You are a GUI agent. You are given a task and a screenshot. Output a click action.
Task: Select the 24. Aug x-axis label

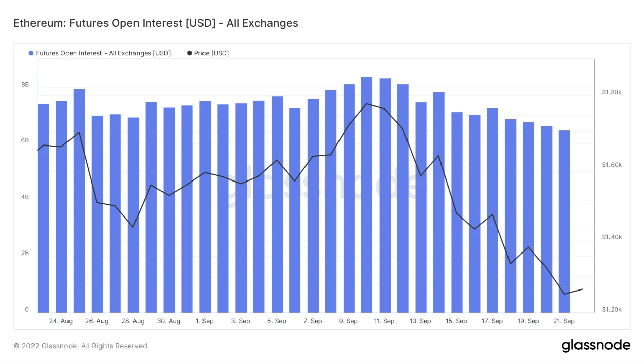pyautogui.click(x=61, y=321)
